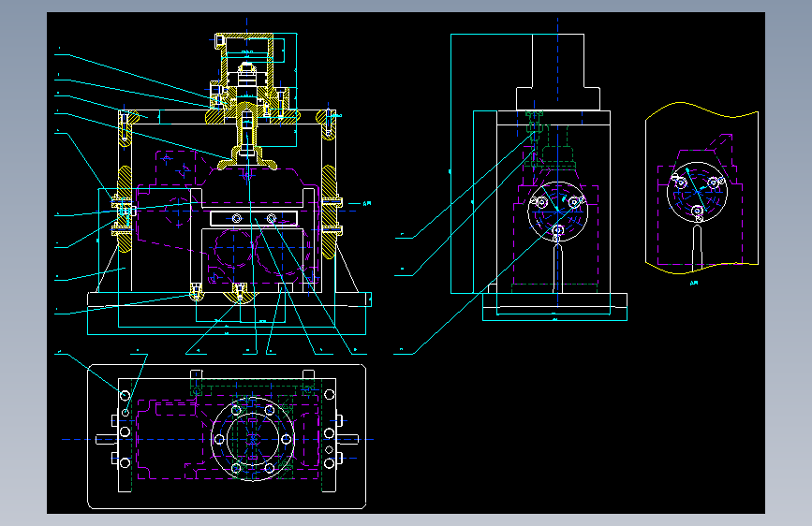Select the side elevation view with tall column

[x=539, y=178]
